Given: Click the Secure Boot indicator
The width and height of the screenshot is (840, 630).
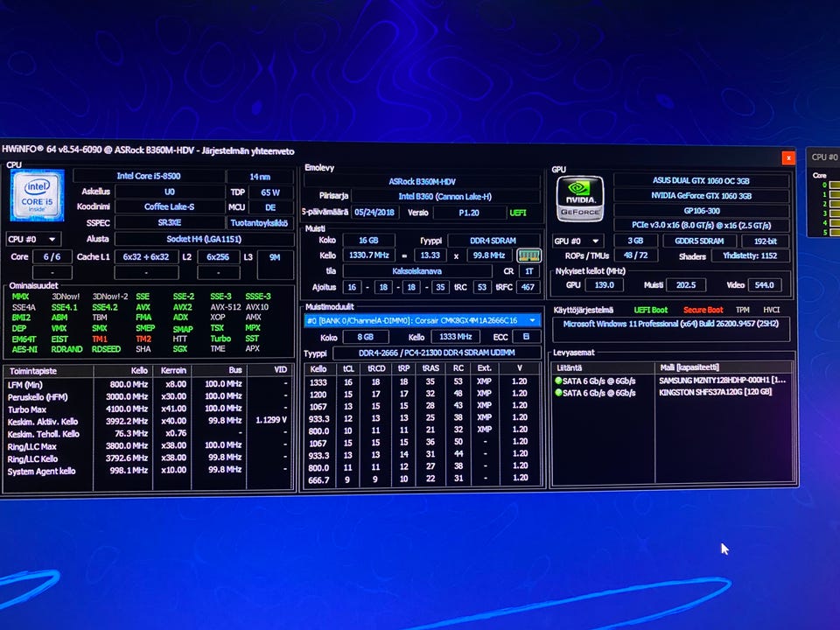Looking at the screenshot, I should pos(703,310).
